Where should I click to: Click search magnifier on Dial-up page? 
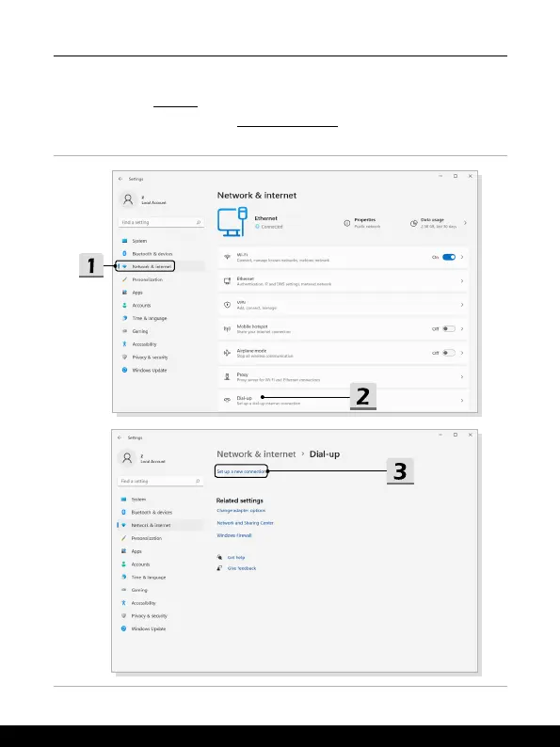[198, 481]
